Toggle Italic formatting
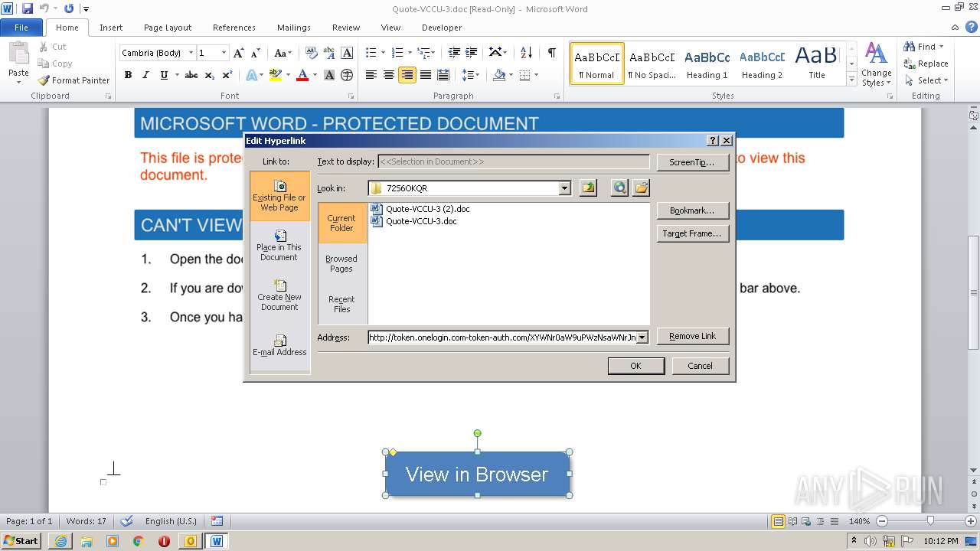The width and height of the screenshot is (980, 551). (145, 75)
